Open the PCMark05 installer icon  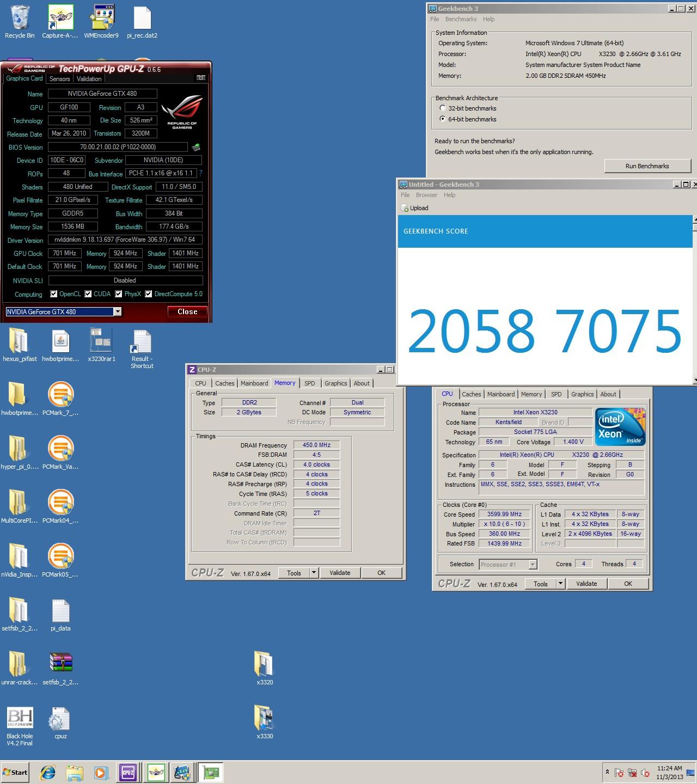click(x=60, y=556)
